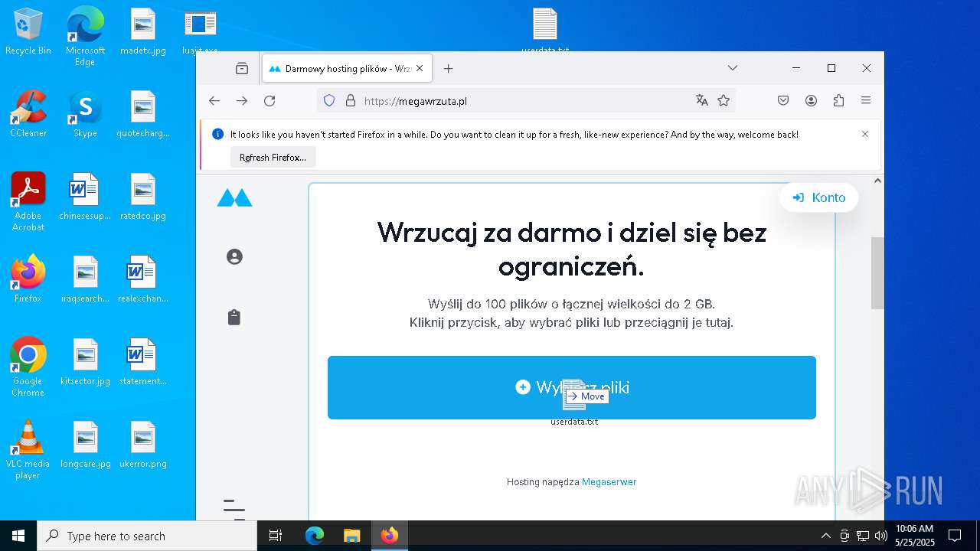
Task: Select iraqsearch... image file on desktop
Action: pos(85,279)
